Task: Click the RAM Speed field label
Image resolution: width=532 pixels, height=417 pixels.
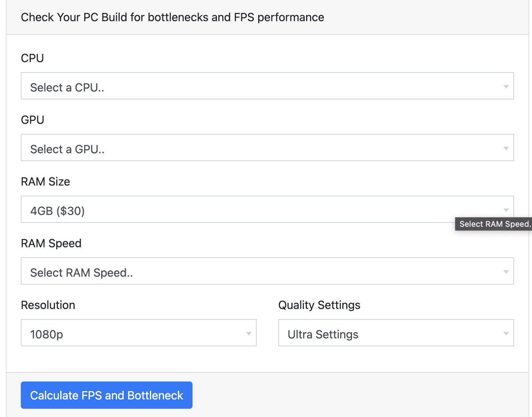Action: click(x=51, y=243)
